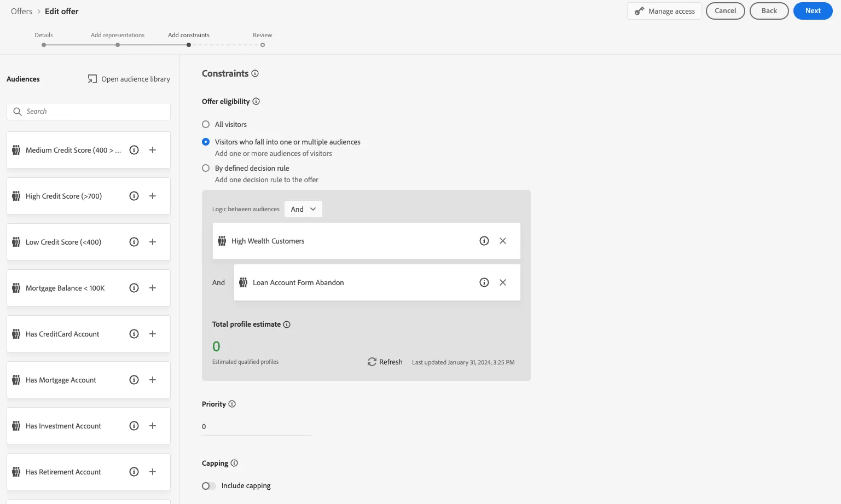The height and width of the screenshot is (504, 841).
Task: Remove High Wealth Customers audience
Action: click(503, 241)
